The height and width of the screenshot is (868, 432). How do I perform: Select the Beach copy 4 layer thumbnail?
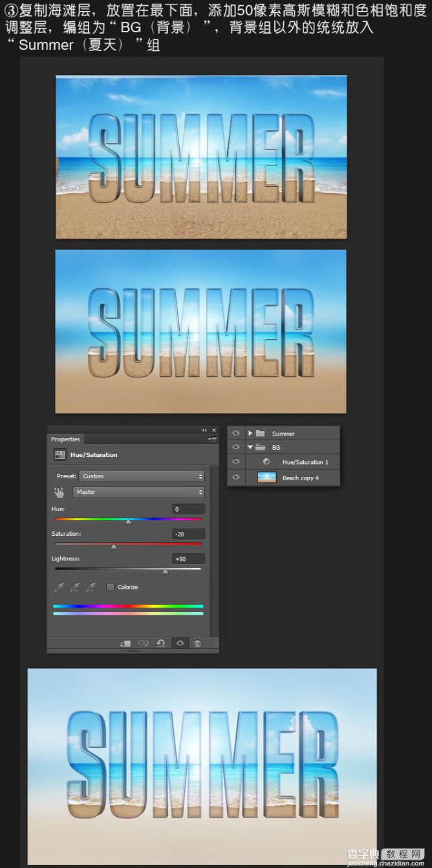[266, 478]
